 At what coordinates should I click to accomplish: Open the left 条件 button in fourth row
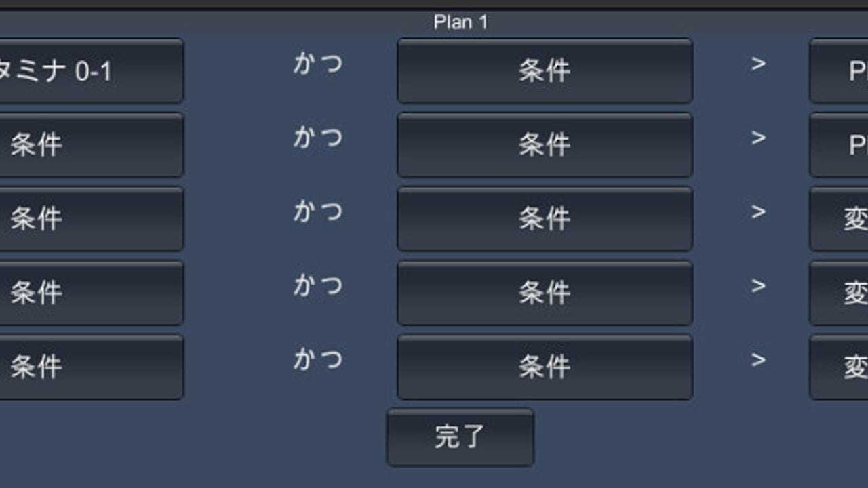[91, 293]
